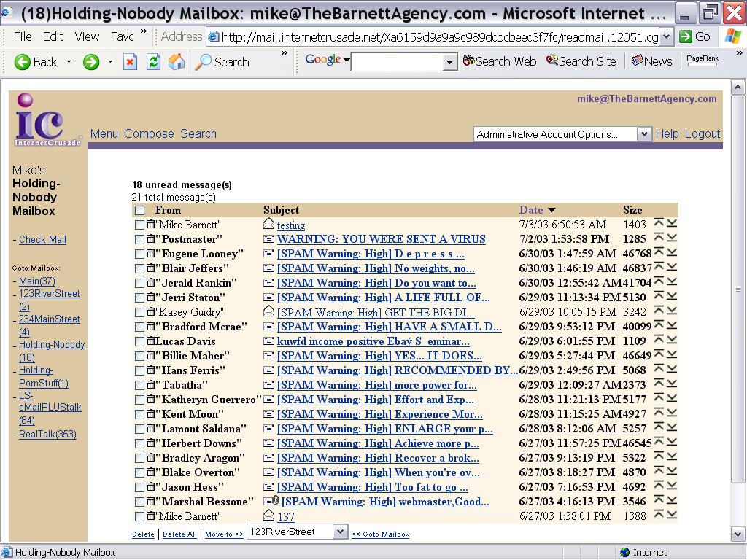Open the Back button history dropdown arrow

coord(69,62)
